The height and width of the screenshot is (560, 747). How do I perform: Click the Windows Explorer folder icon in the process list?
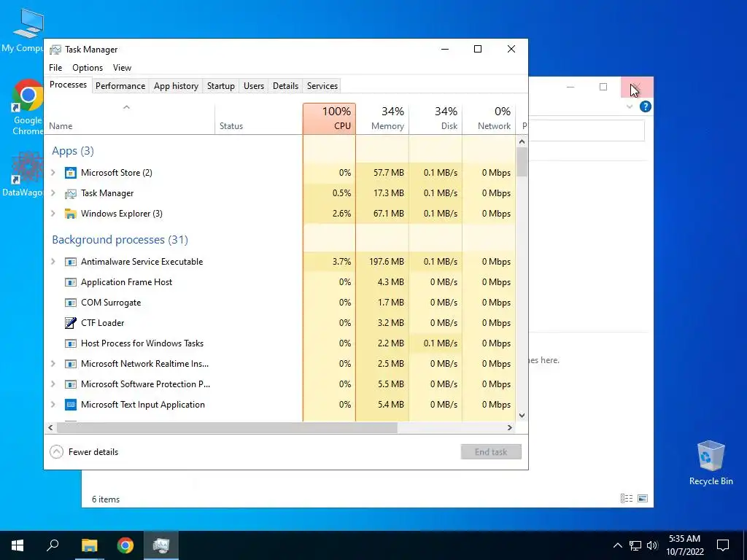pyautogui.click(x=71, y=214)
